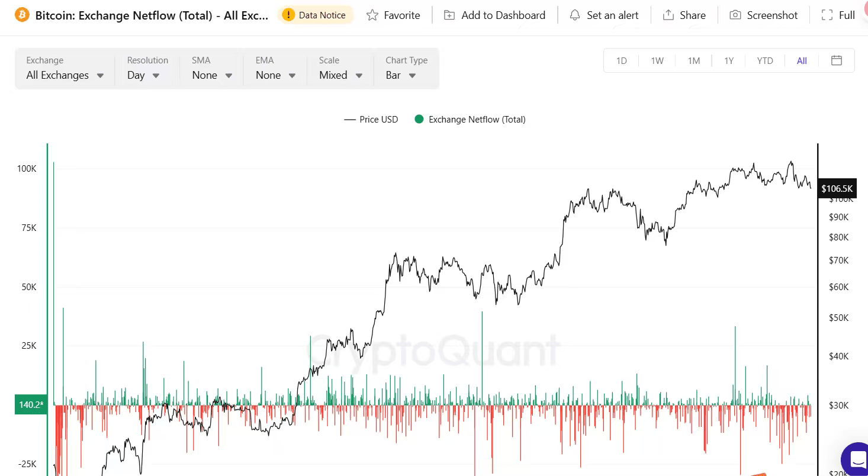This screenshot has height=476, width=868.
Task: Click the Share upload icon
Action: (x=668, y=15)
